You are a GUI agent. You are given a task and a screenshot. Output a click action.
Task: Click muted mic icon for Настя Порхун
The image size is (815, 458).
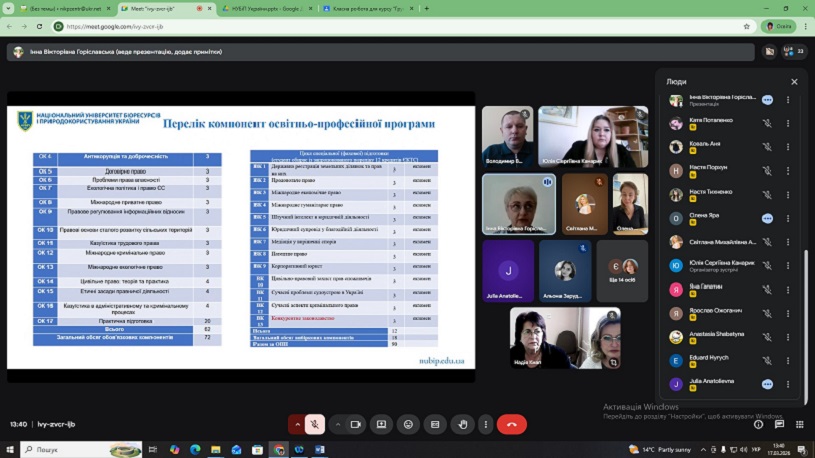[x=767, y=171]
